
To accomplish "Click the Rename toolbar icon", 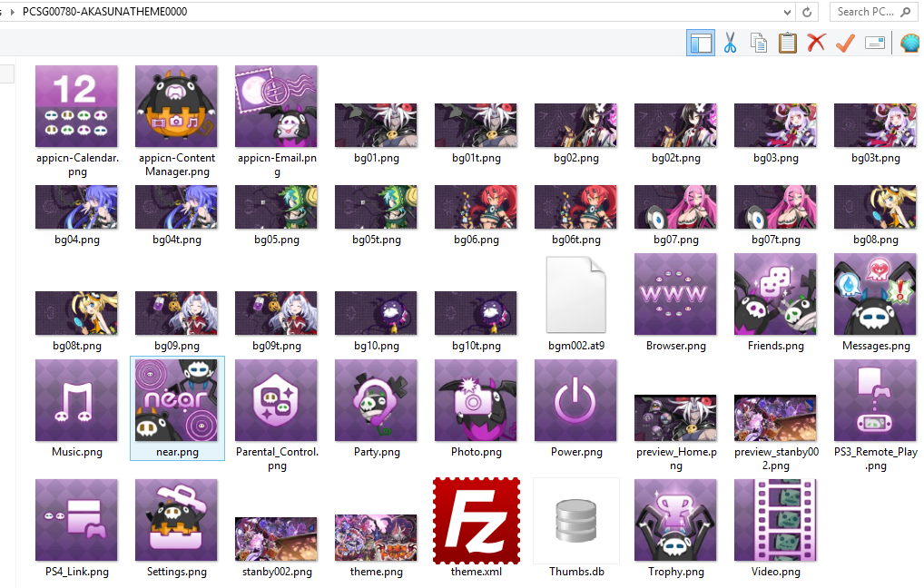I will click(874, 43).
